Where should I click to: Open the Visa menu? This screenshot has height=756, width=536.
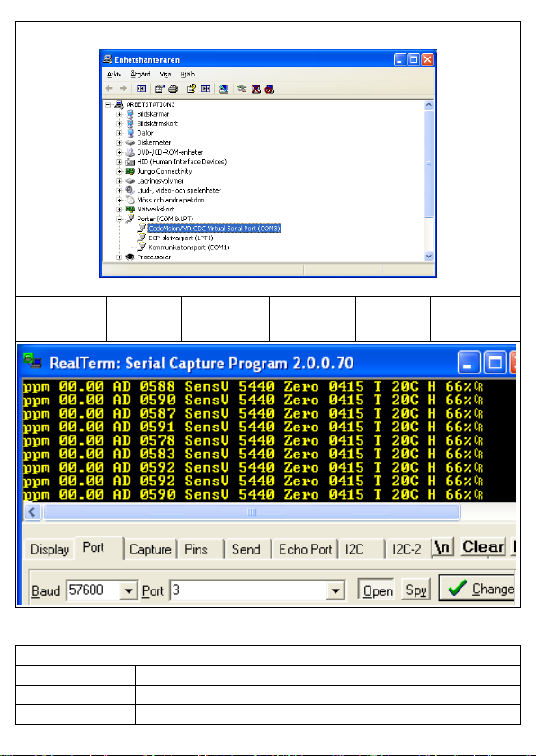165,74
